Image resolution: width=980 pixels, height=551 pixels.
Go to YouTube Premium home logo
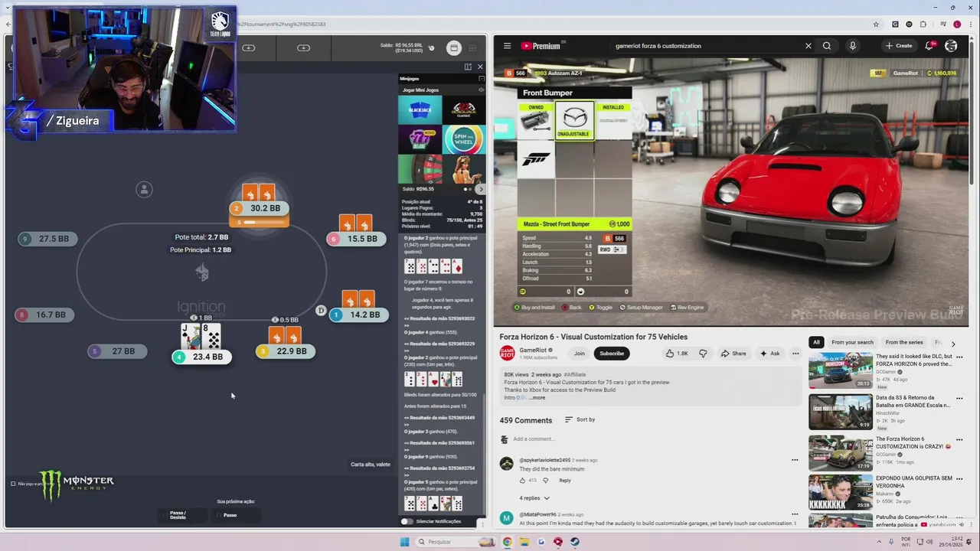[541, 46]
